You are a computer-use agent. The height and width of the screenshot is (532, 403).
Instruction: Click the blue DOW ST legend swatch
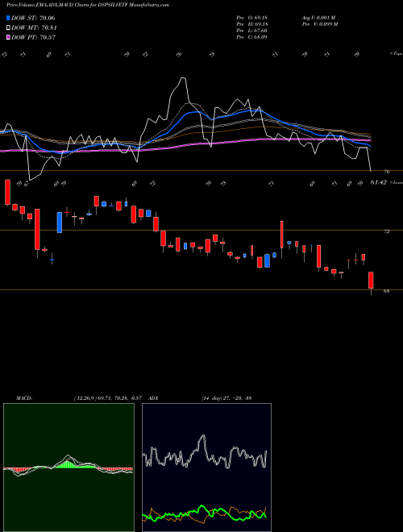[x=9, y=18]
